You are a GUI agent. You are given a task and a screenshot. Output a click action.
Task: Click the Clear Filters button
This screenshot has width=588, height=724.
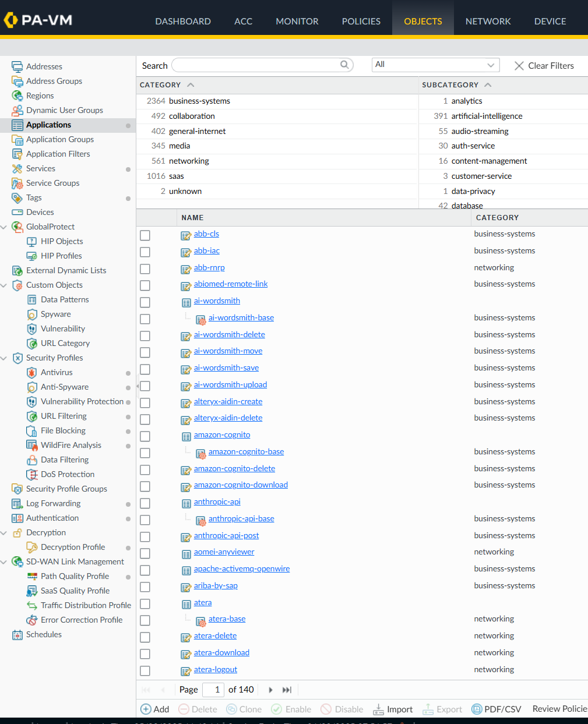click(x=544, y=66)
